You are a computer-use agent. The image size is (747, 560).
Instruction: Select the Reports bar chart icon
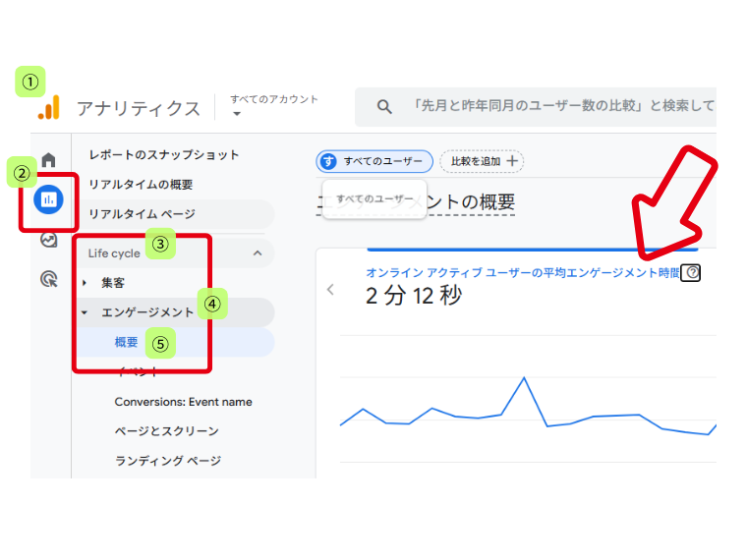[x=48, y=199]
